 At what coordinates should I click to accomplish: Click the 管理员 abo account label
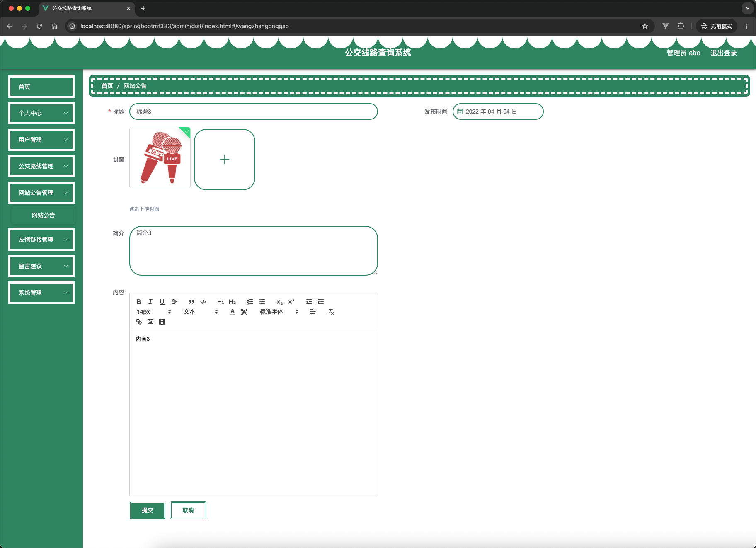683,53
